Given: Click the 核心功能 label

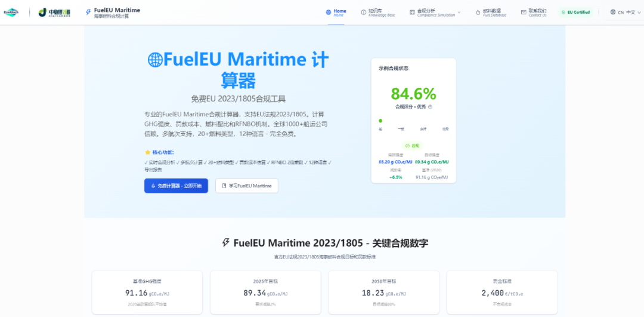Looking at the screenshot, I should tap(163, 152).
